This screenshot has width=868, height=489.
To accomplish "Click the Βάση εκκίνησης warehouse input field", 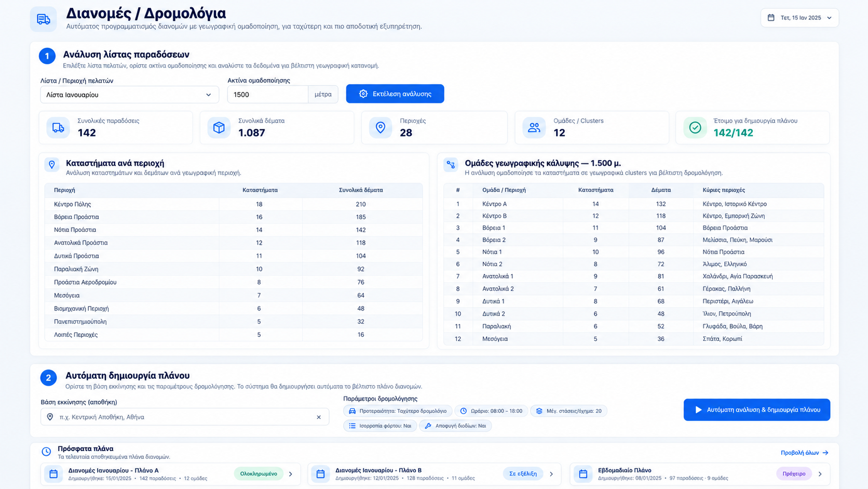I will click(185, 417).
